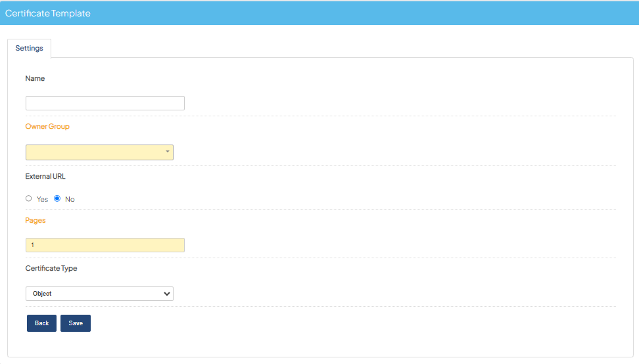Viewport: 639px width, 364px height.
Task: Click the Name field label
Action: 35,79
